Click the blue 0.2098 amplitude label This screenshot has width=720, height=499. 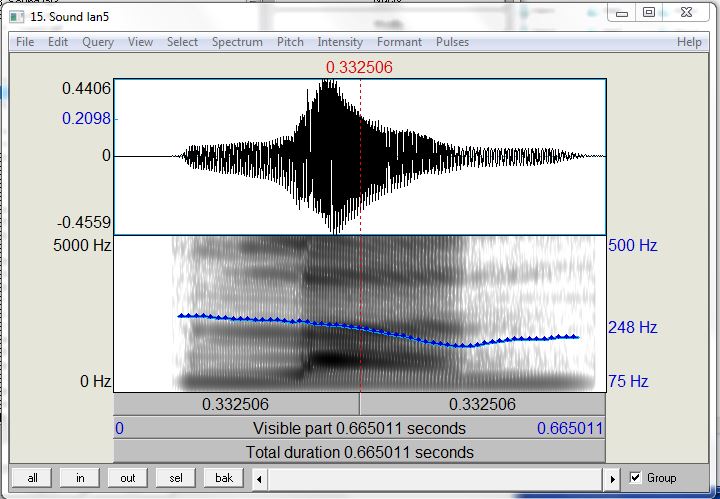click(86, 118)
